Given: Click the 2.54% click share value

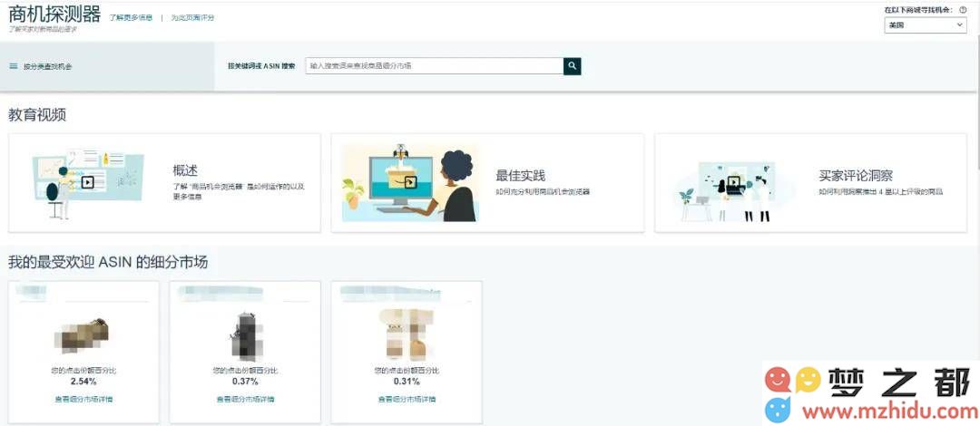Looking at the screenshot, I should click(x=83, y=381).
